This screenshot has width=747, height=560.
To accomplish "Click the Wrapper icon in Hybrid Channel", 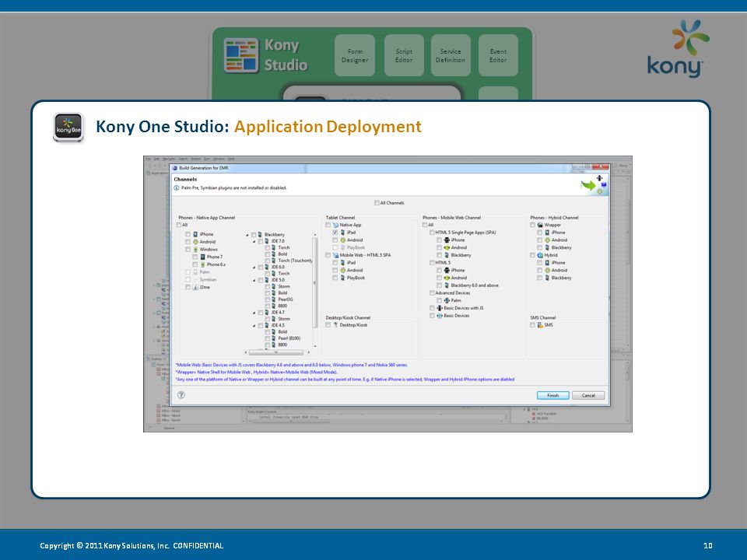I will 540,225.
